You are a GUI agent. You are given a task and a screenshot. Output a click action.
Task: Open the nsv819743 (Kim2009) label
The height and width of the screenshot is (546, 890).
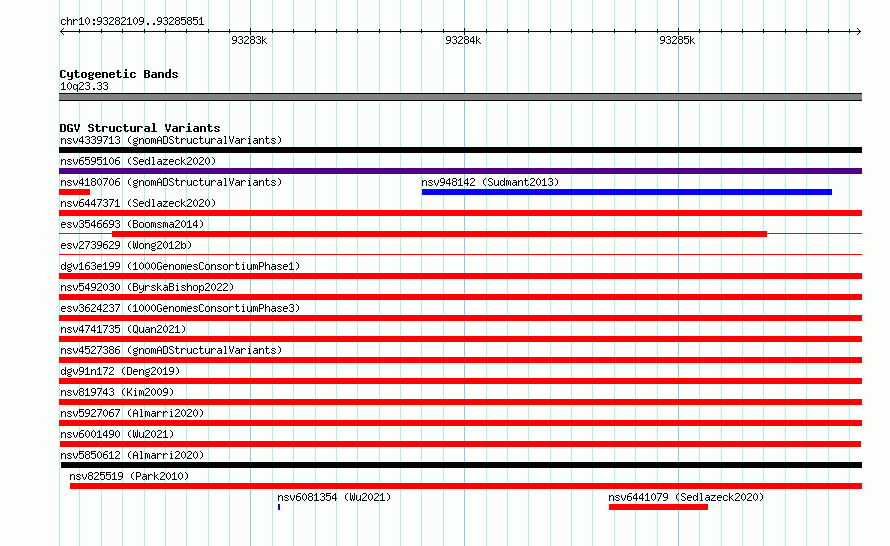click(117, 392)
